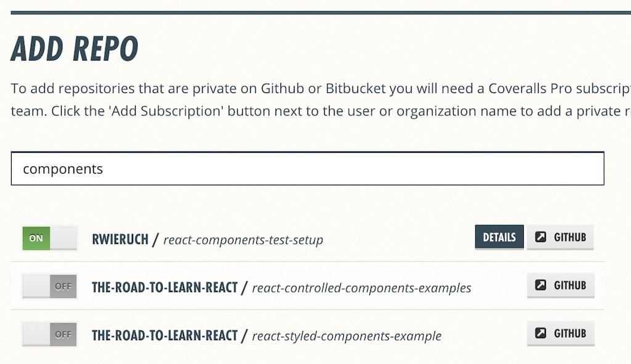Click the gray handle of the ON switch

click(x=63, y=238)
